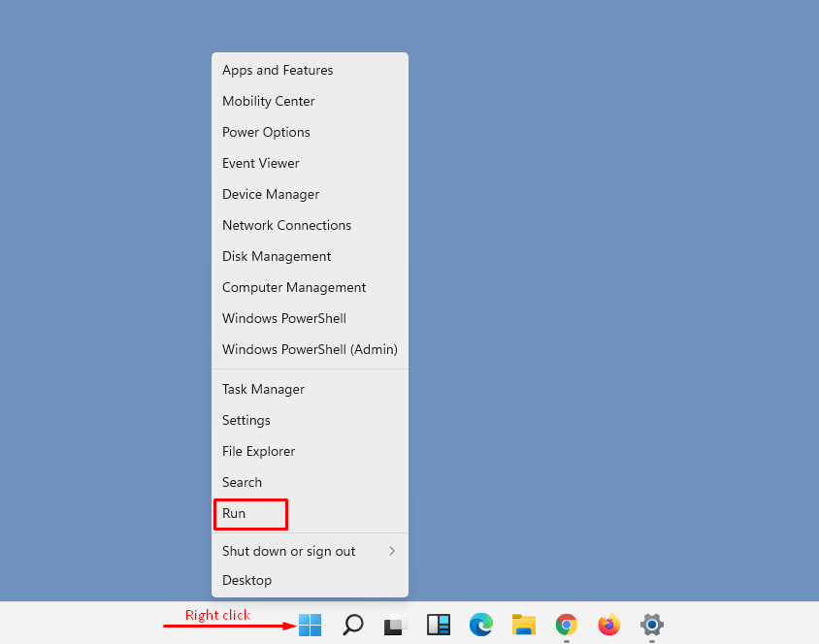
Task: Open Task Manager
Action: point(263,389)
